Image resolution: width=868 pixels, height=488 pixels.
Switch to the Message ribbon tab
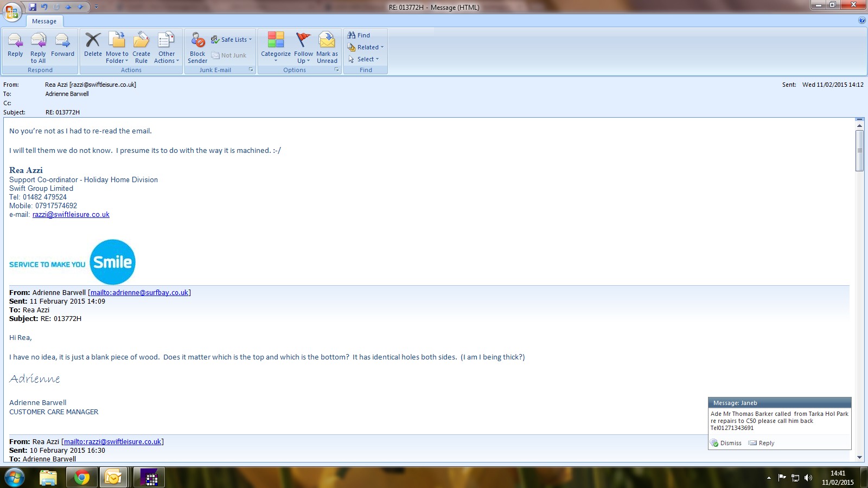[x=44, y=21]
